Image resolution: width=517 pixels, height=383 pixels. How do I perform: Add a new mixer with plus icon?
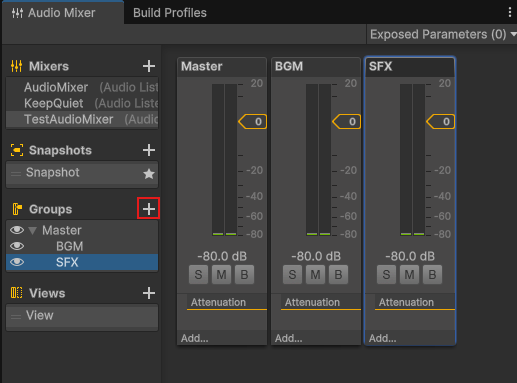(149, 66)
